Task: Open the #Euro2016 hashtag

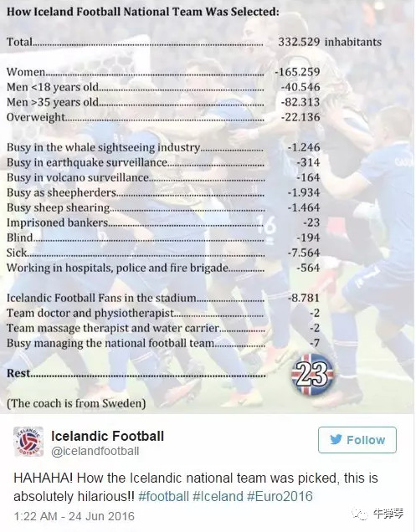Action: click(x=280, y=496)
